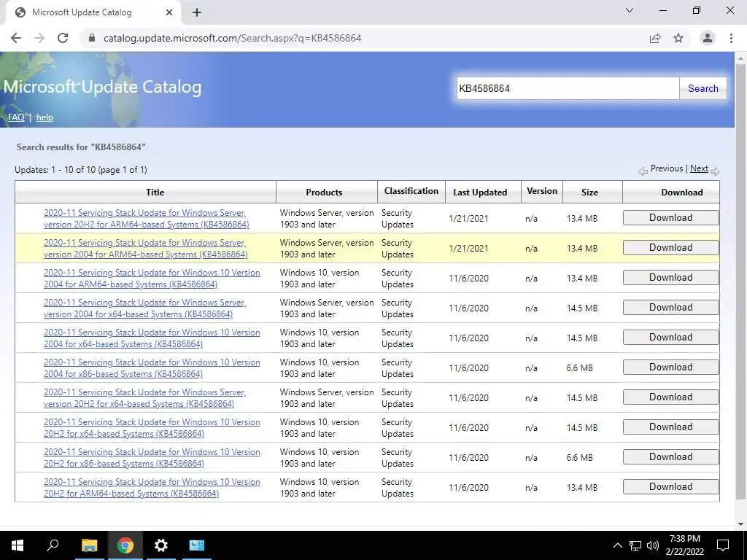The image size is (747, 560).
Task: Sort by the Title column header
Action: point(155,192)
